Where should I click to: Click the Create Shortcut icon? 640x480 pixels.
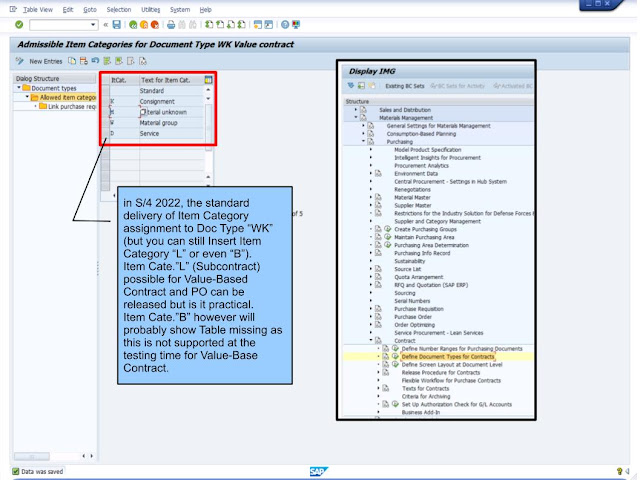269,25
